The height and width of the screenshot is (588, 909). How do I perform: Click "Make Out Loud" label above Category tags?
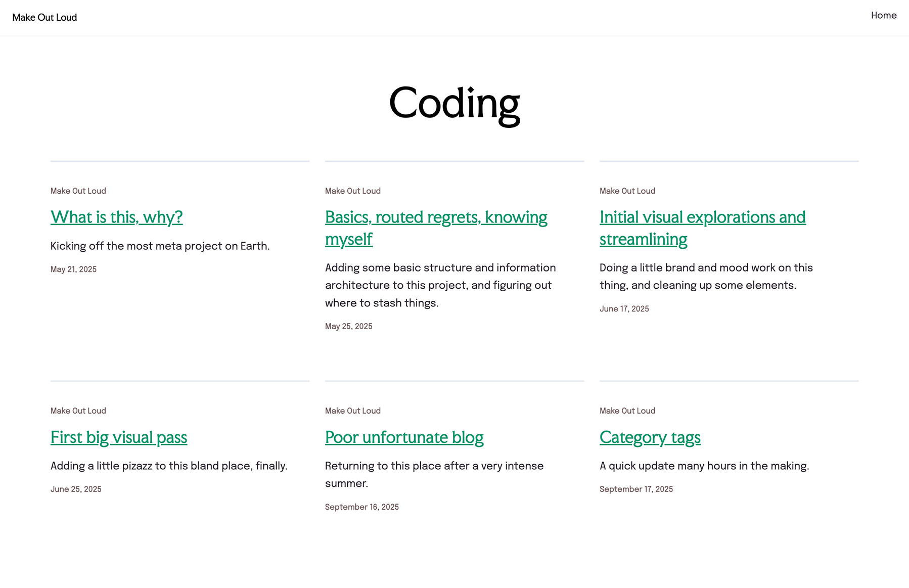pyautogui.click(x=627, y=411)
